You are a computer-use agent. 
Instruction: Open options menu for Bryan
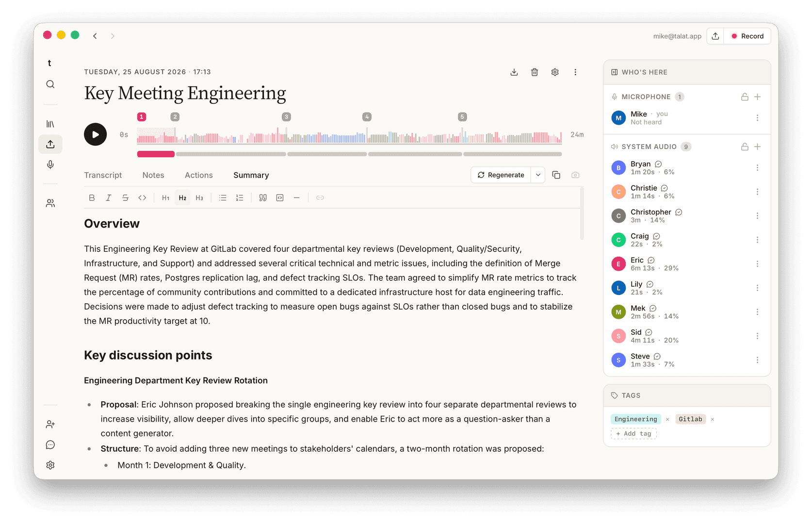[x=757, y=168]
